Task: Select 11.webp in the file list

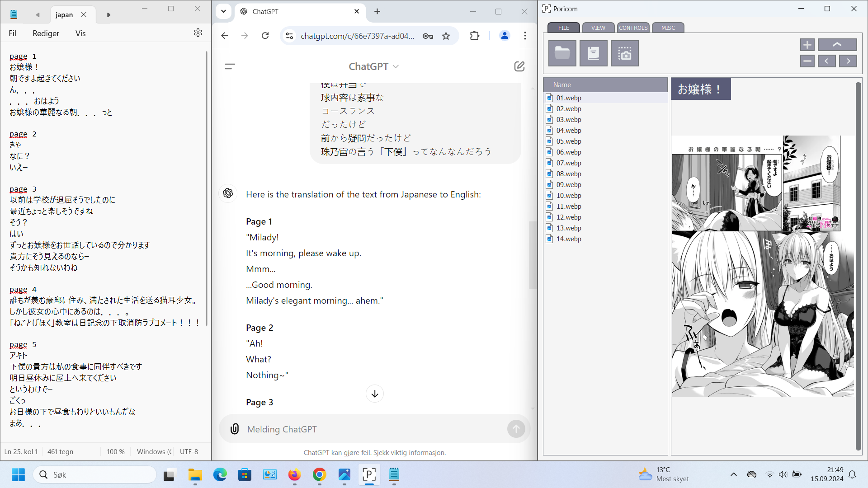Action: (605, 206)
